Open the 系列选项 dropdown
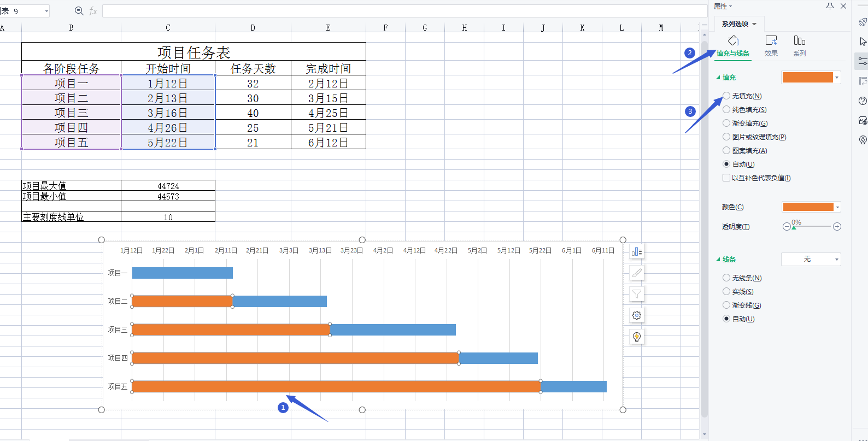This screenshot has width=868, height=441. 739,23
